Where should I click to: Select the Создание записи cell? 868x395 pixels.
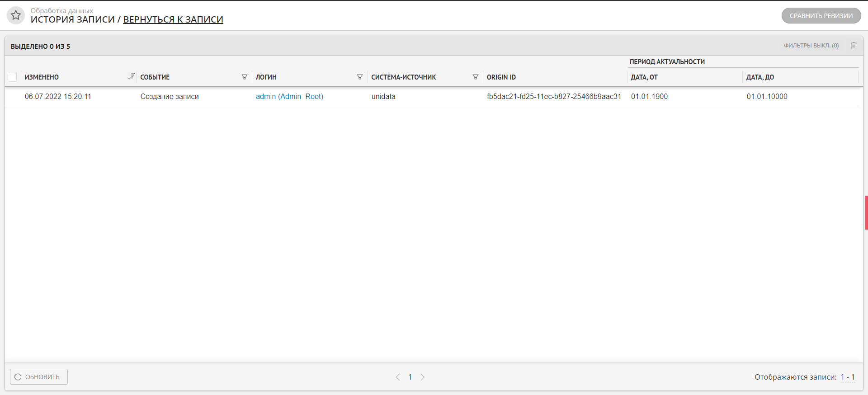tap(170, 96)
